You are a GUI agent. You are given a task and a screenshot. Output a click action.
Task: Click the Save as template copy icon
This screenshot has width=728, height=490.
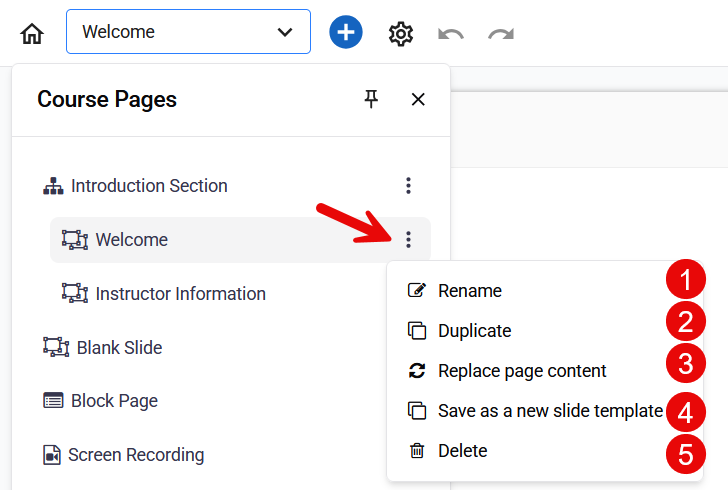[417, 411]
